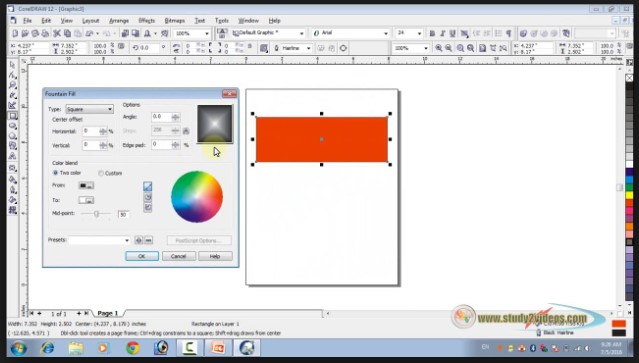This screenshot has height=363, width=639.
Task: Open the Default Graphic style dropdown
Action: (268, 33)
